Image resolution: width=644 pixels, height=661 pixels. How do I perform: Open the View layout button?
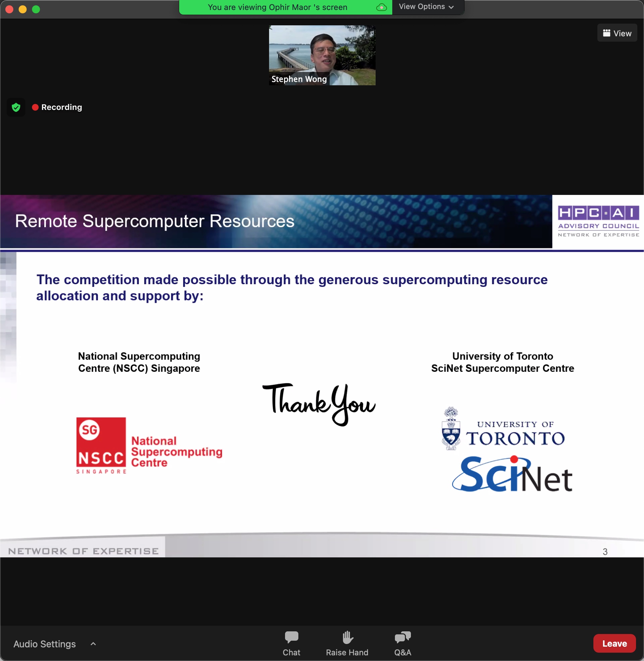coord(617,33)
